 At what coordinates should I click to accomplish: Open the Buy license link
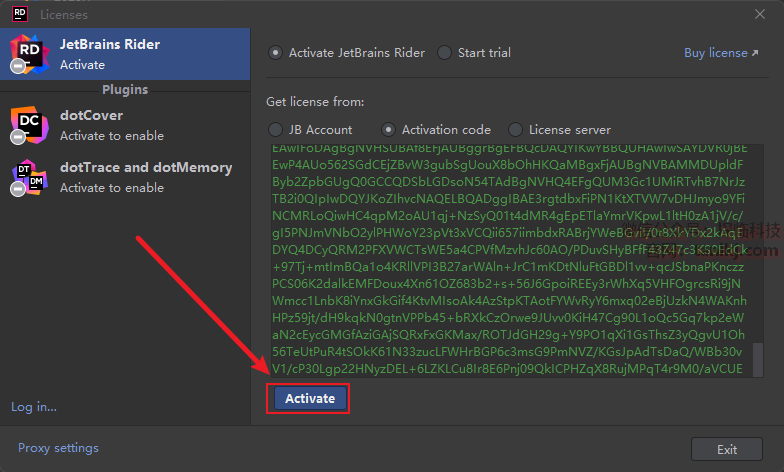[720, 53]
